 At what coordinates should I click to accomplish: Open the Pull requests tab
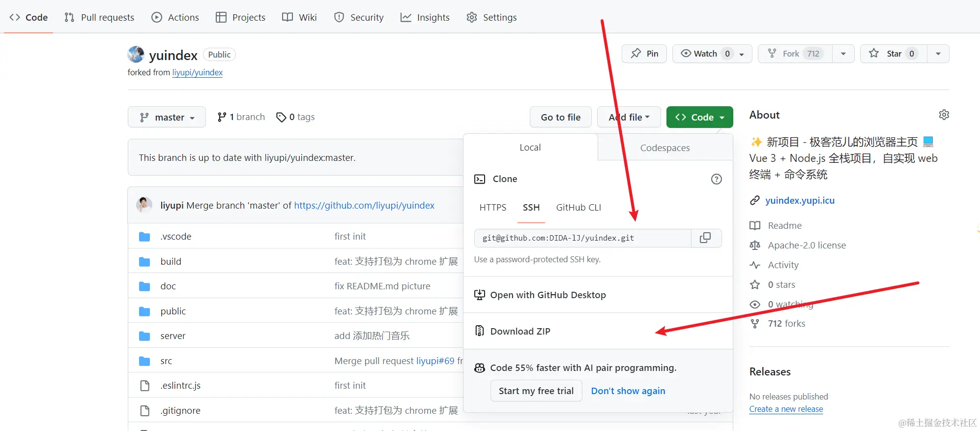(99, 17)
